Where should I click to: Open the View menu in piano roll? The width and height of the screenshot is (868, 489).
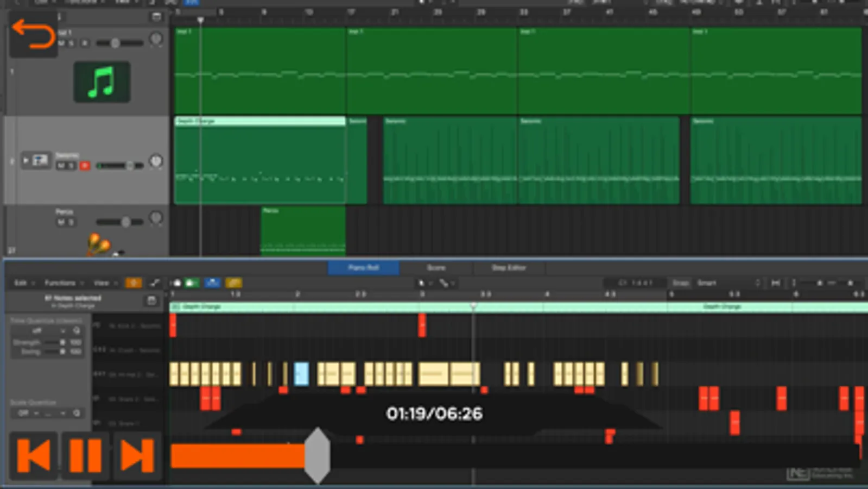click(105, 283)
